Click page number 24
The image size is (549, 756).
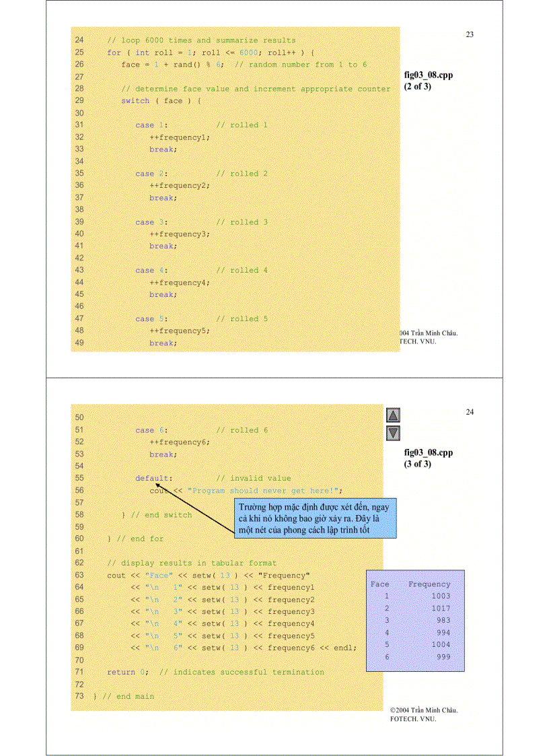coord(470,412)
